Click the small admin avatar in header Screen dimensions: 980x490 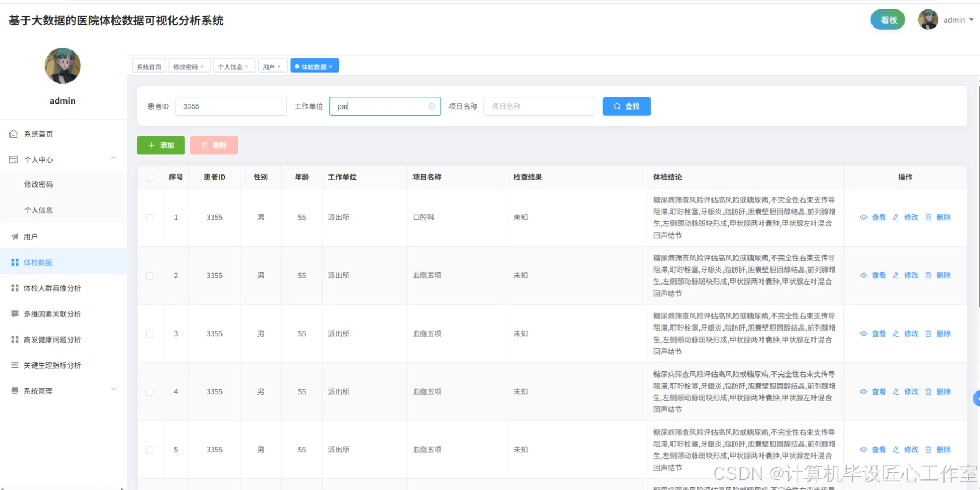tap(928, 20)
